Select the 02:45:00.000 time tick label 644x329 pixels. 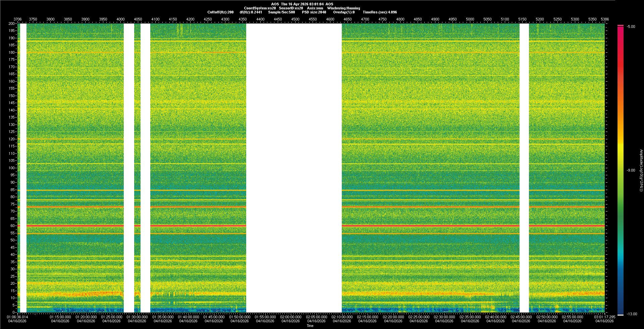[521, 317]
